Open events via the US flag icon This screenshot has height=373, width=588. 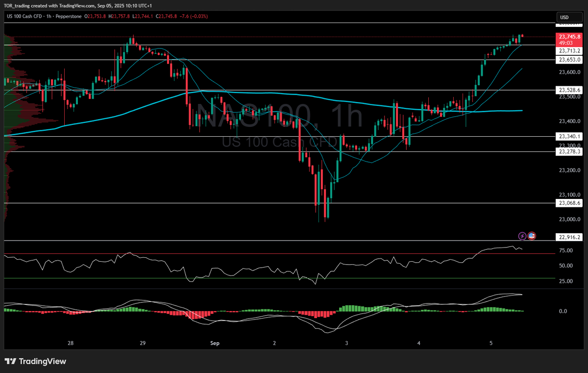(532, 236)
